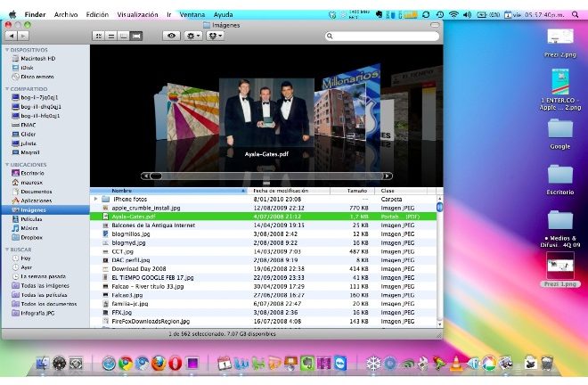This screenshot has height=385, width=588.
Task: Collapse the COMPARTIDO sidebar section
Action: 7,89
